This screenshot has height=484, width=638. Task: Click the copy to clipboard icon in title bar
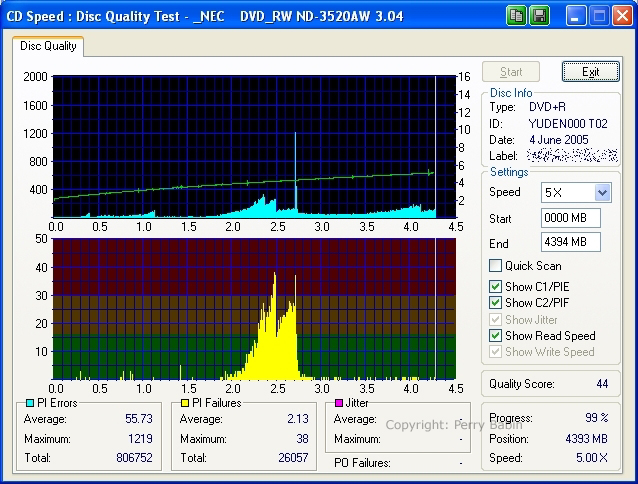tap(516, 16)
